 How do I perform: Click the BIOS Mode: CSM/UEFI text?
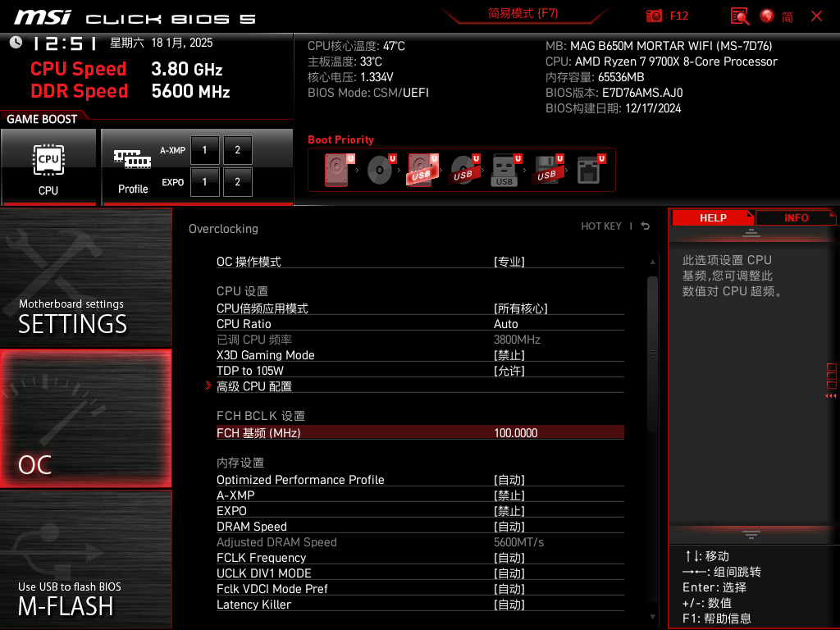[x=368, y=93]
